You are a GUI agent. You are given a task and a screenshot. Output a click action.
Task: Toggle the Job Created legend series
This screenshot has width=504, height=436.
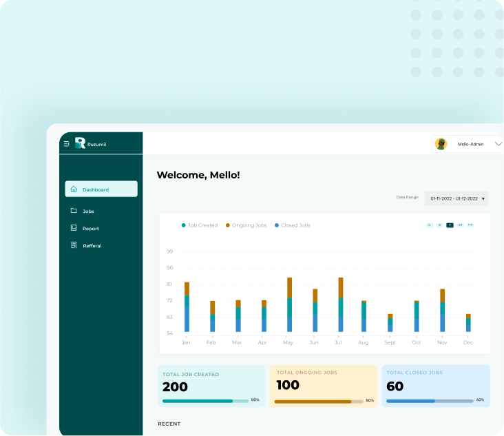[x=199, y=225]
